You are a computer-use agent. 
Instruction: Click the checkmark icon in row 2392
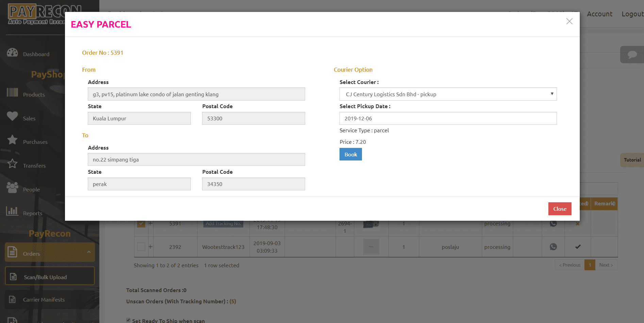click(578, 247)
